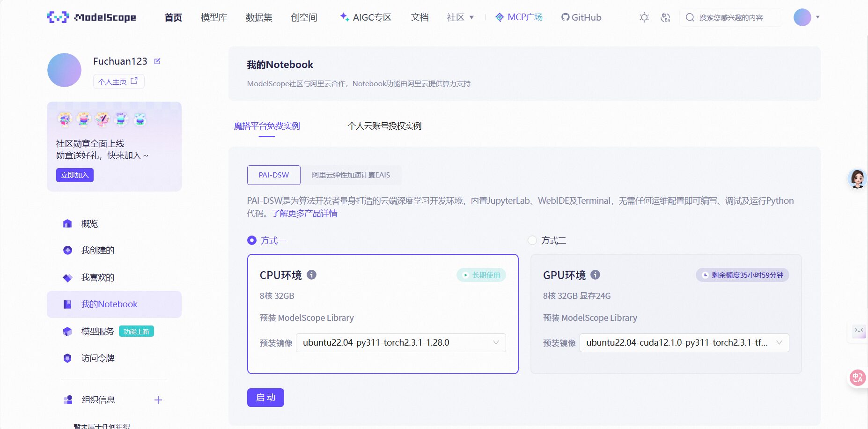The height and width of the screenshot is (429, 868).
Task: Select the 阿里云弹性加速计算EAIS tab
Action: 351,175
